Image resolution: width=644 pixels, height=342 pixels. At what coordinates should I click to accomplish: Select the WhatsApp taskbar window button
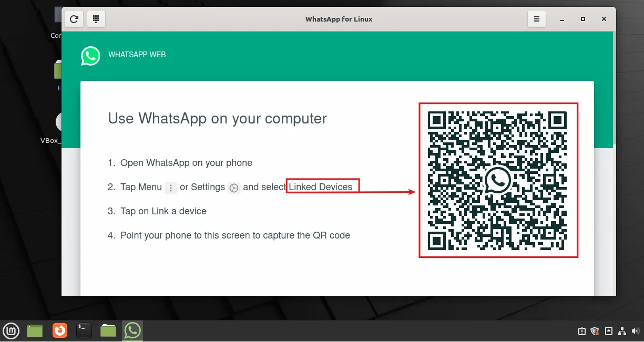coord(132,330)
